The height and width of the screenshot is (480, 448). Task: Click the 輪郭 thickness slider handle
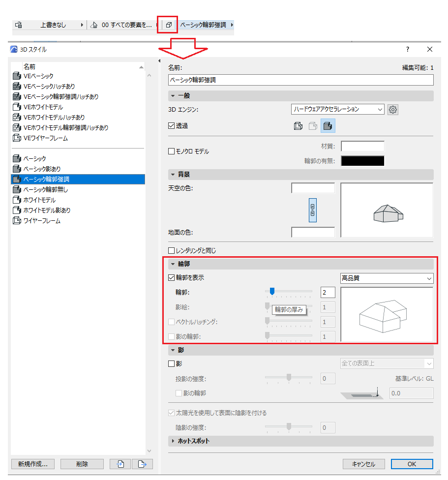(x=272, y=291)
